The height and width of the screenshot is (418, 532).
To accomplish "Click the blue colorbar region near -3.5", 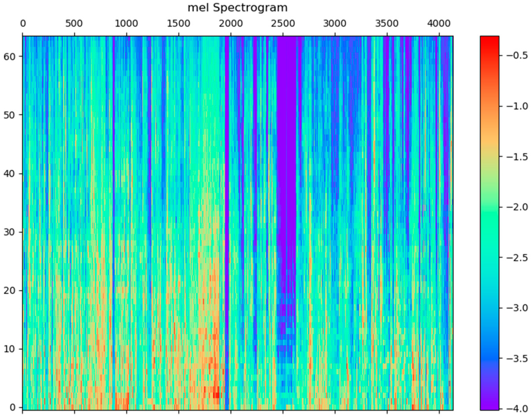I will click(x=489, y=358).
